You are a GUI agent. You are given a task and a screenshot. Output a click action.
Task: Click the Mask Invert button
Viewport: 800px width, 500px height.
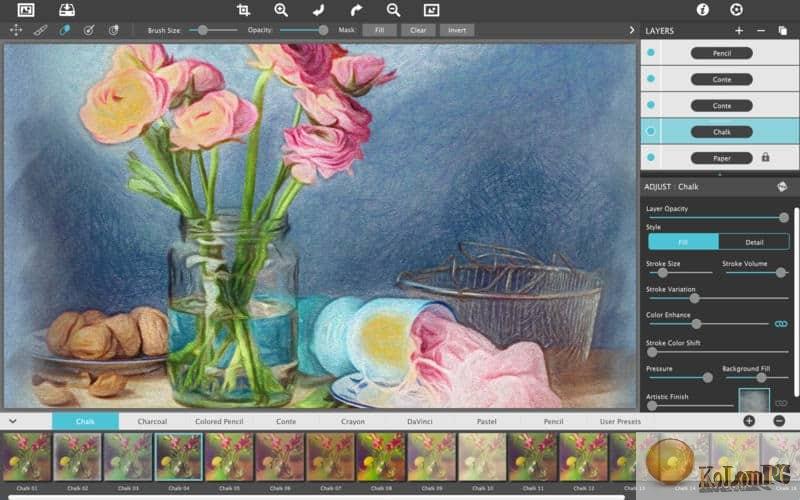457,30
